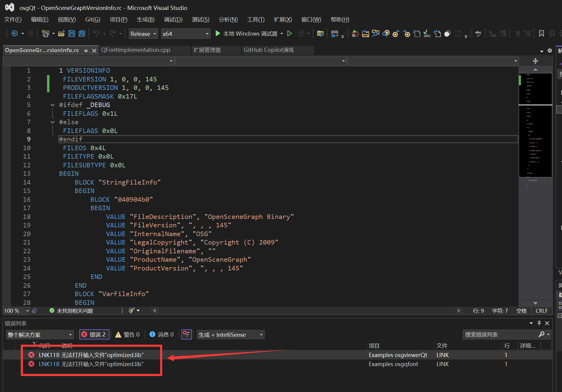
Task: Toggle bookmark on current line
Action: click(541, 33)
